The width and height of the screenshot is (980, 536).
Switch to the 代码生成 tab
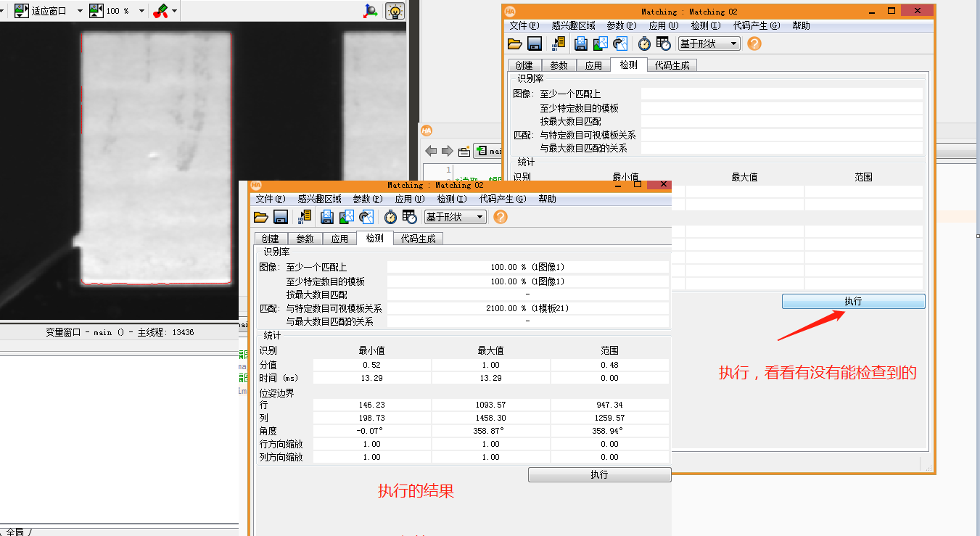419,238
